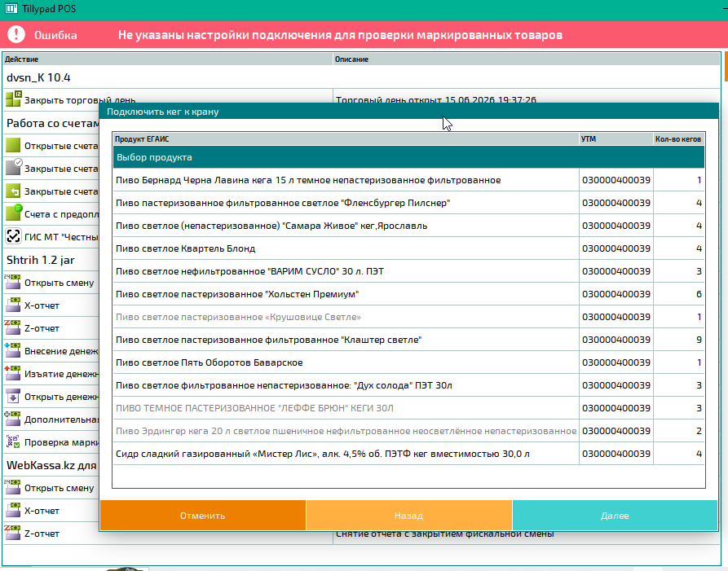Go back with the Назад button
728x571 pixels.
coord(408,515)
